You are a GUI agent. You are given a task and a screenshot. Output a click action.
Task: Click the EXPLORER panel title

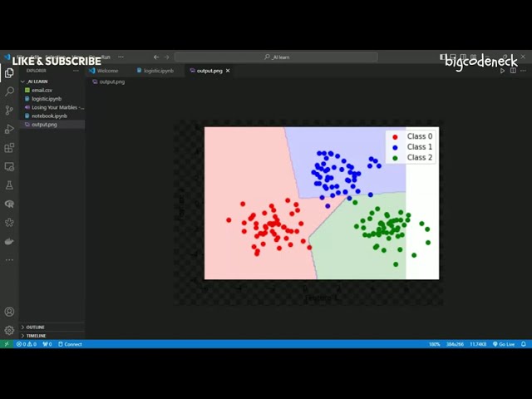pyautogui.click(x=37, y=71)
